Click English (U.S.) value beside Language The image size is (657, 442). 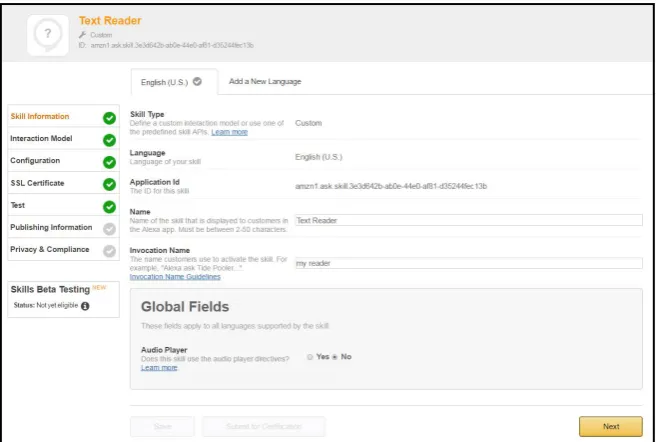pyautogui.click(x=318, y=157)
